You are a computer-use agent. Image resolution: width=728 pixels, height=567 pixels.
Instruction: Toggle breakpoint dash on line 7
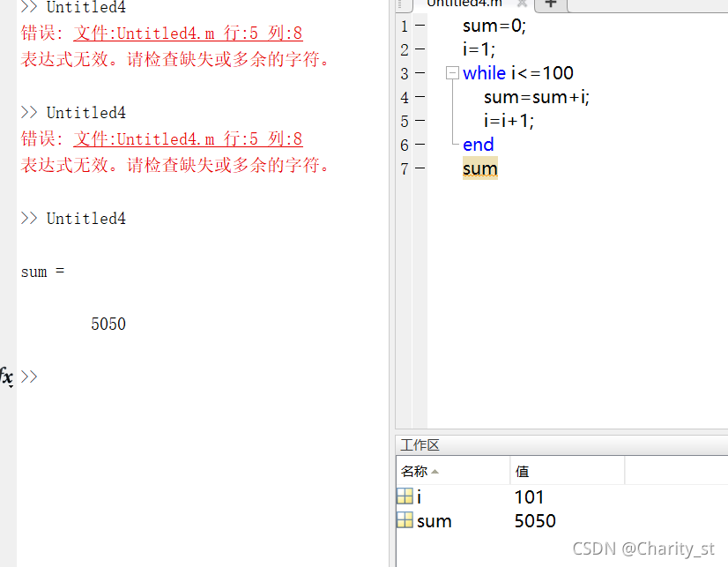420,169
